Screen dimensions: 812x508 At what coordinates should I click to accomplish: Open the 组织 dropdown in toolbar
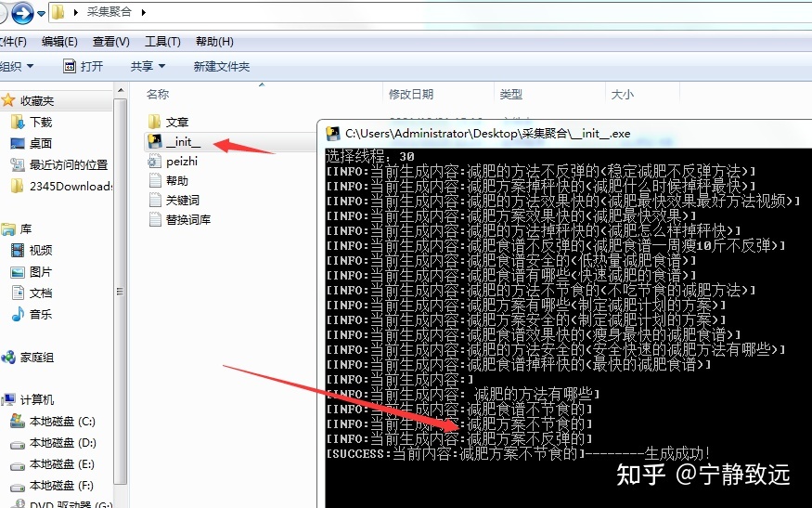tap(17, 66)
